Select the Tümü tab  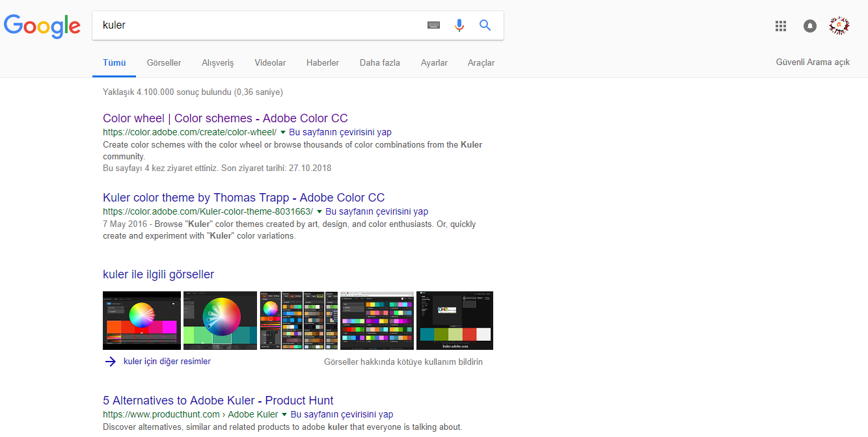[115, 63]
